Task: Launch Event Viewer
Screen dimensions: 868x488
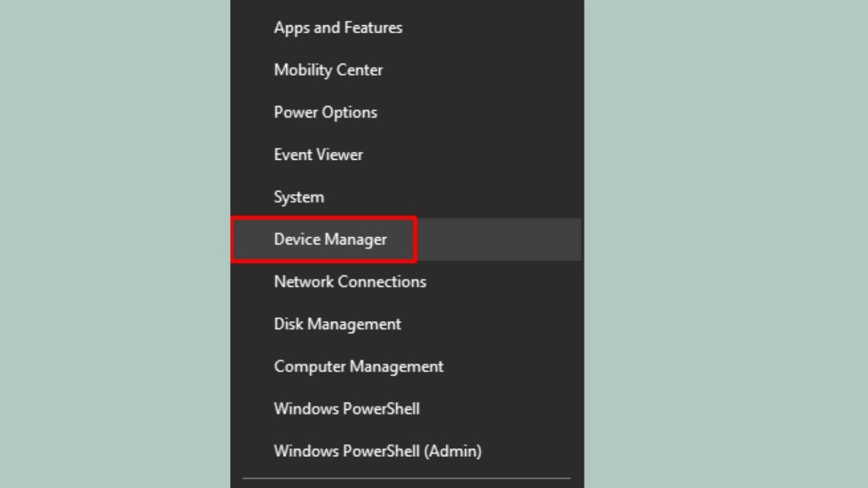Action: 407,155
